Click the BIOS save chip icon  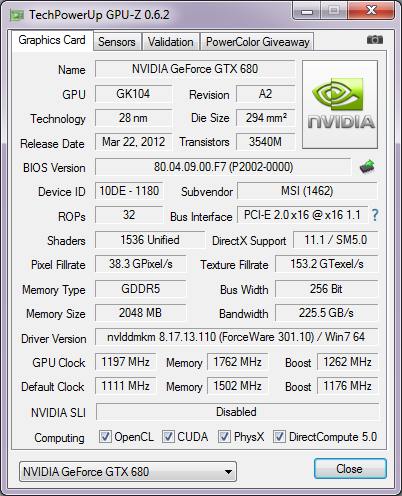(367, 167)
